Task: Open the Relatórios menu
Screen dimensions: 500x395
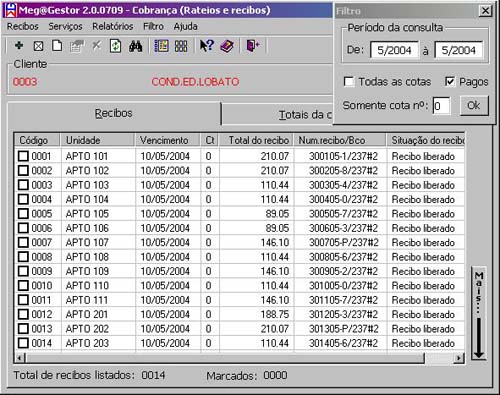Action: point(113,26)
